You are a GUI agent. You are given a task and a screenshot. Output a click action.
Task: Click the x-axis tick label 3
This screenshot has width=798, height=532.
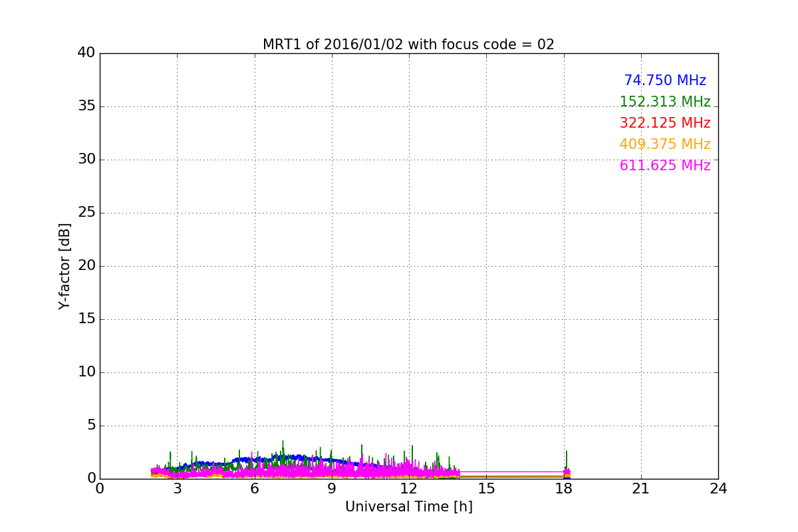pos(177,489)
